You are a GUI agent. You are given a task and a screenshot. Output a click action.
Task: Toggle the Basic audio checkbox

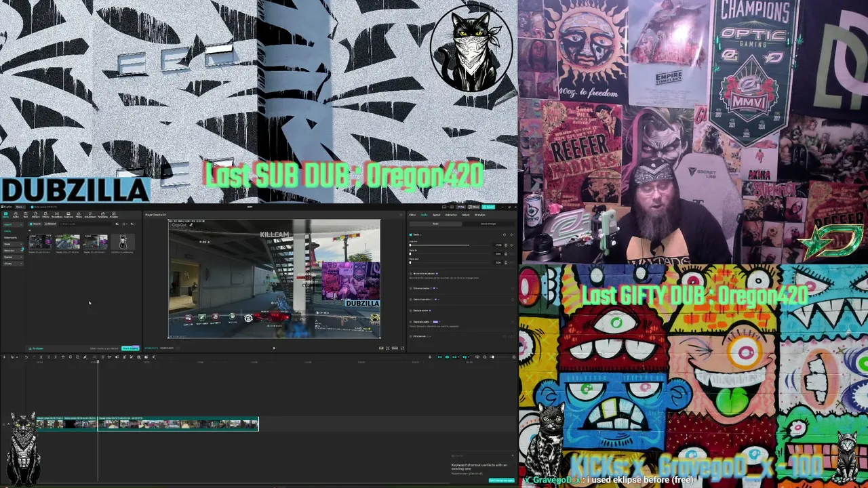tap(411, 235)
